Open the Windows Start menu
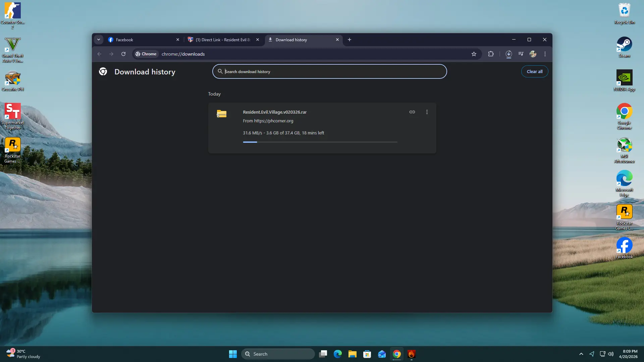644x362 pixels. click(x=233, y=354)
